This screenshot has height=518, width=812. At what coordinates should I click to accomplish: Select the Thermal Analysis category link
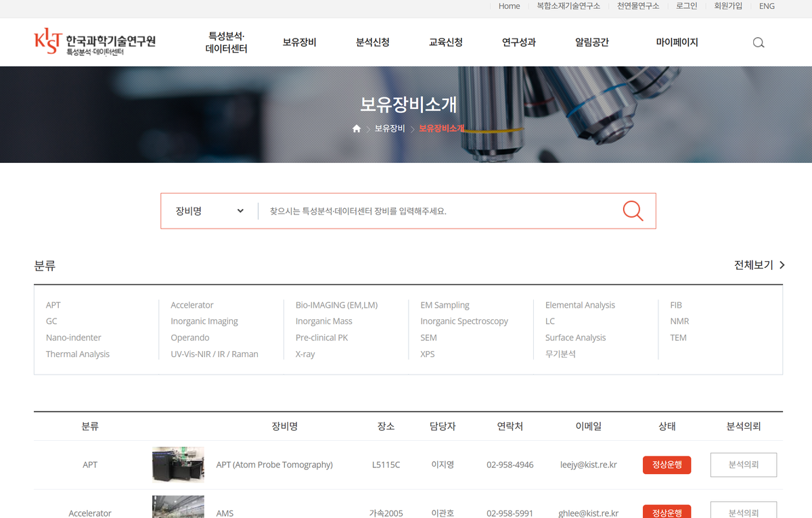77,354
